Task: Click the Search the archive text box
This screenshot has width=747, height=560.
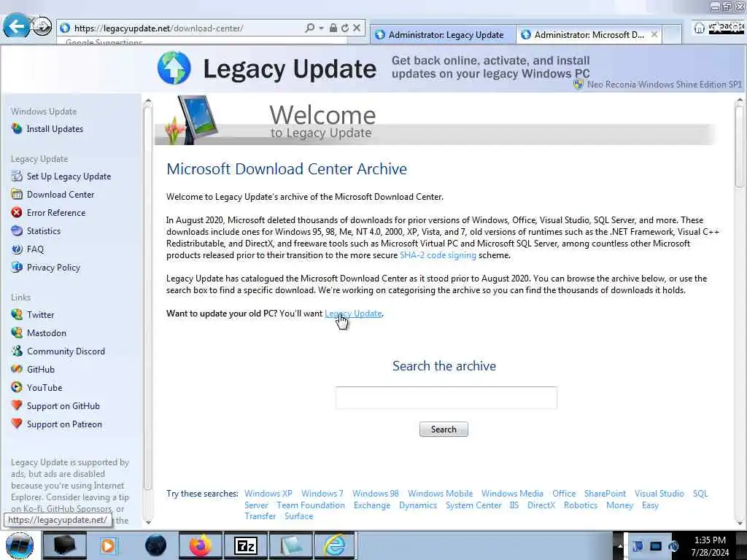Action: coord(446,397)
